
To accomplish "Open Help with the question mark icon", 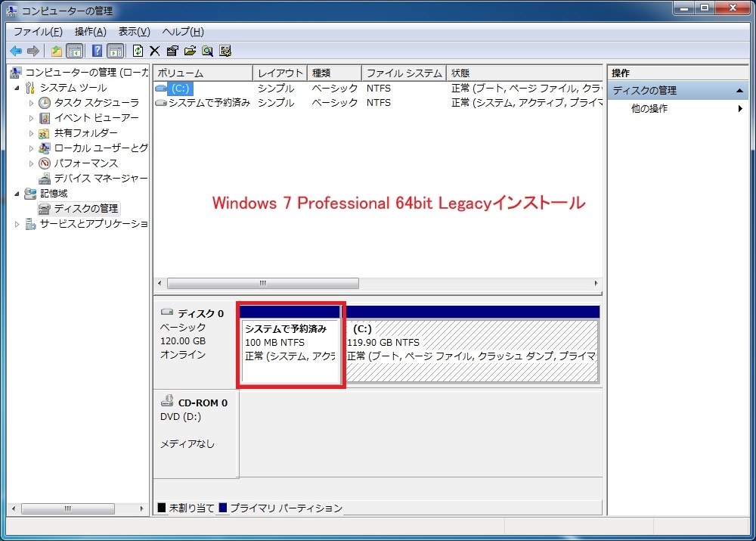I will coord(97,51).
